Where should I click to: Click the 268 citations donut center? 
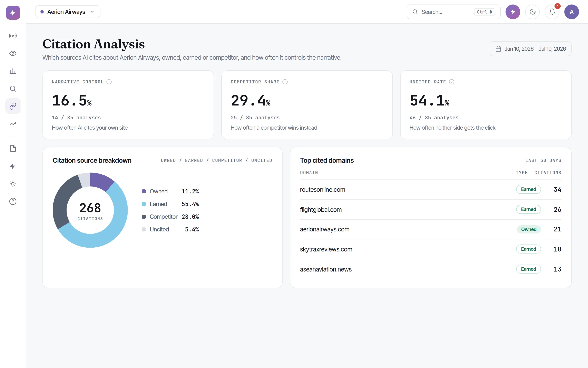tap(90, 211)
